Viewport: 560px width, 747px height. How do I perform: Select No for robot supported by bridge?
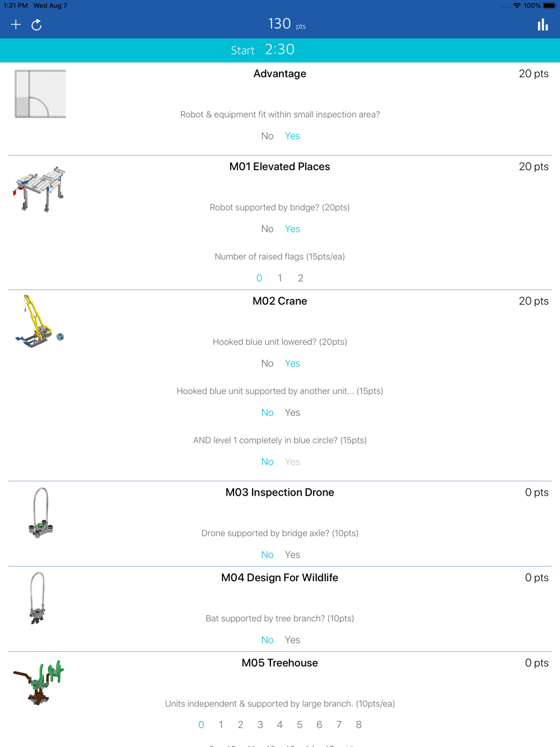pos(267,229)
